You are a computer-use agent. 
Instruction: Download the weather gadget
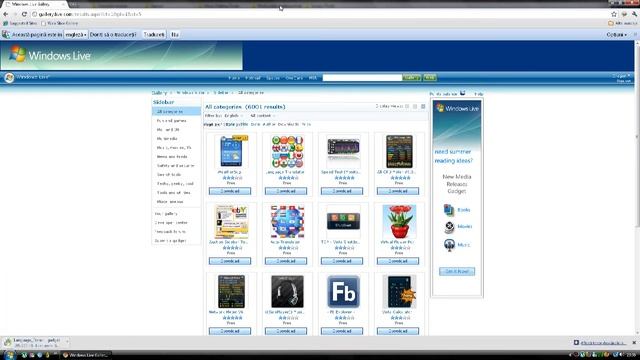click(230, 191)
